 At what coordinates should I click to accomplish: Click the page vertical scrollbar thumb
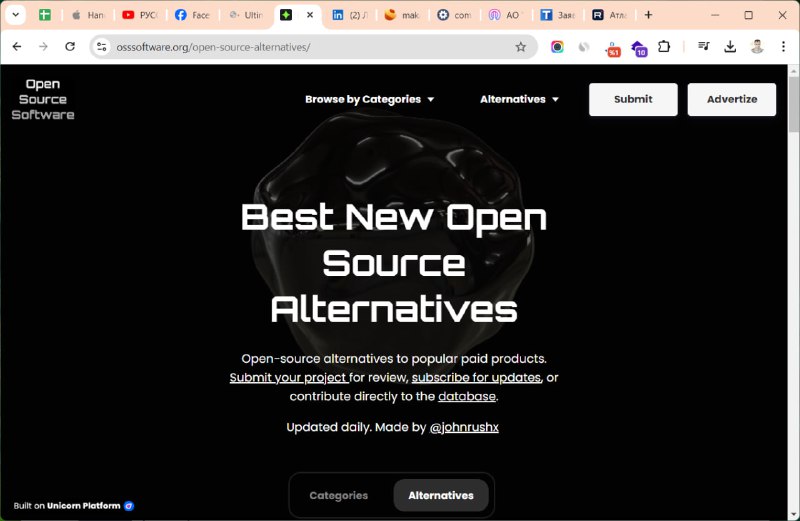793,104
